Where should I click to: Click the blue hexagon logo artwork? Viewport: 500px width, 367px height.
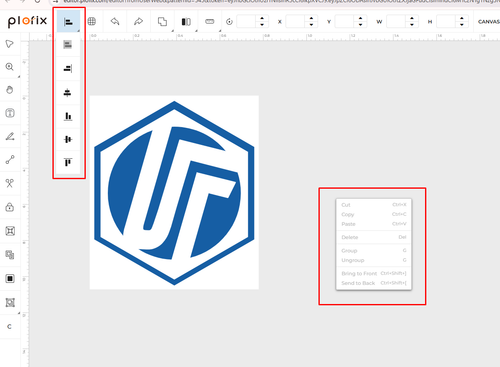(x=174, y=193)
